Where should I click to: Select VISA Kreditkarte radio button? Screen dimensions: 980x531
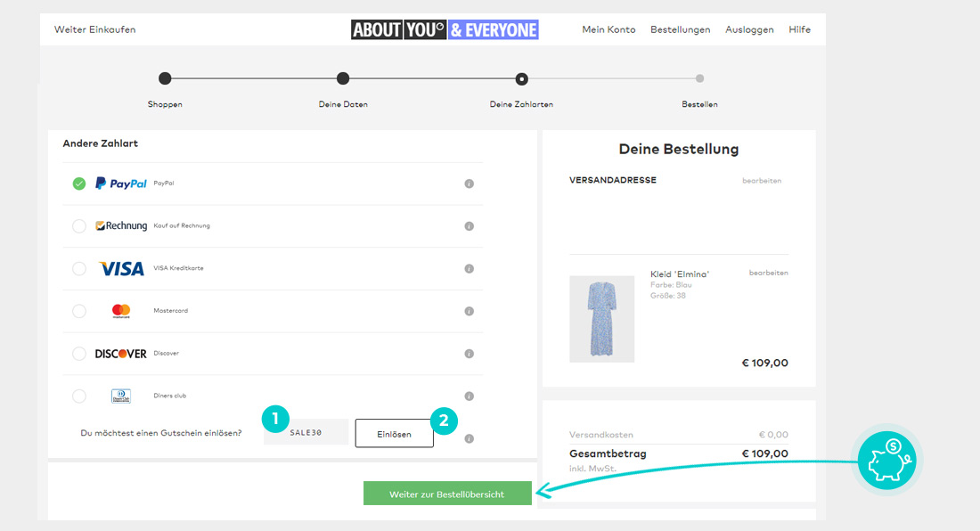point(78,269)
